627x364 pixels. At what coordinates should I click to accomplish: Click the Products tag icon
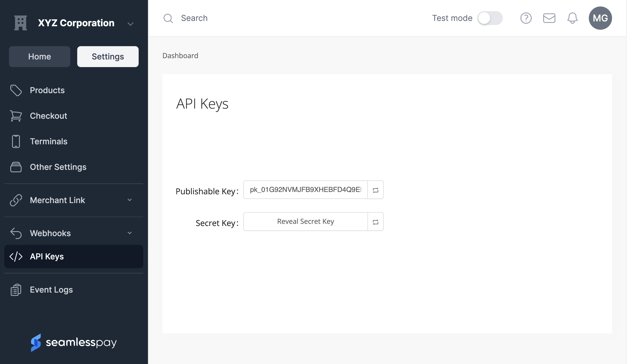16,90
